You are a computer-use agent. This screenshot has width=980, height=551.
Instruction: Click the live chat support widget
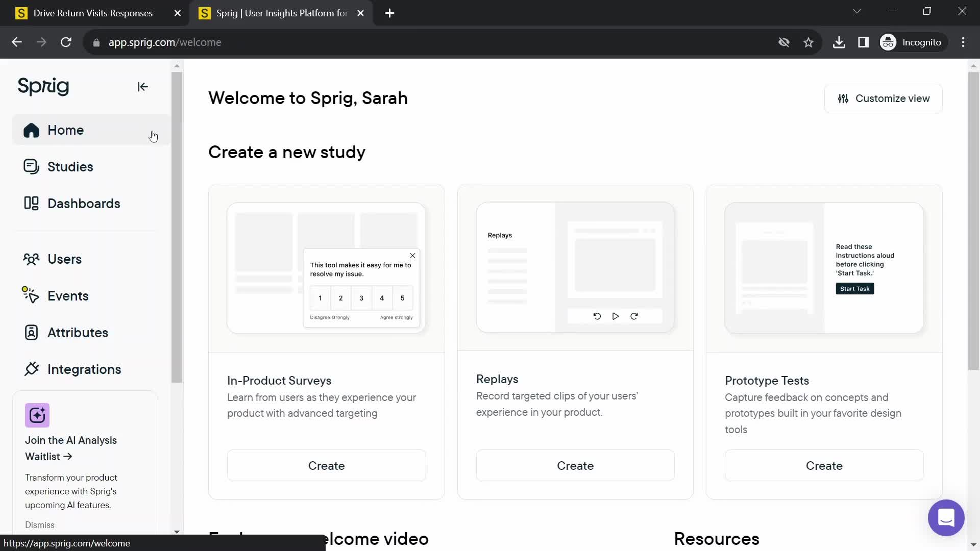947,517
